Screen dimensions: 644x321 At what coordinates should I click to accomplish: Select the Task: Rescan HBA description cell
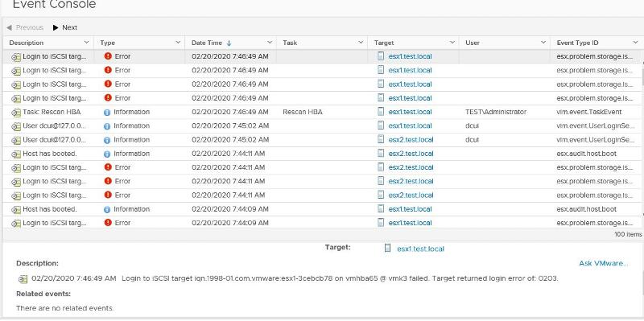(x=48, y=112)
